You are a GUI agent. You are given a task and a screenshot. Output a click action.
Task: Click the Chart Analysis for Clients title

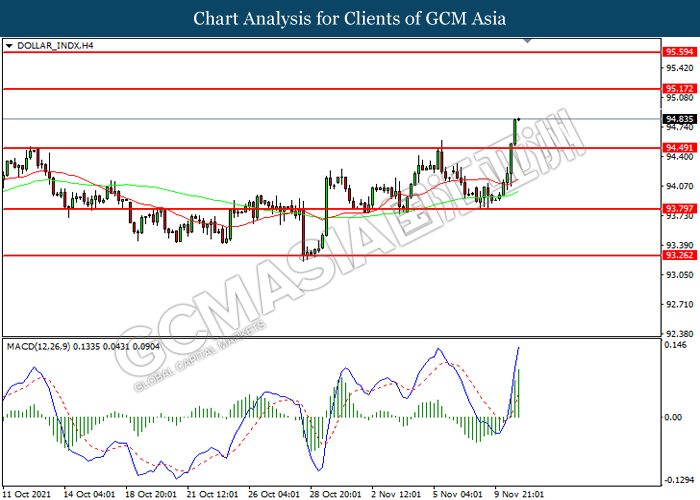point(350,18)
